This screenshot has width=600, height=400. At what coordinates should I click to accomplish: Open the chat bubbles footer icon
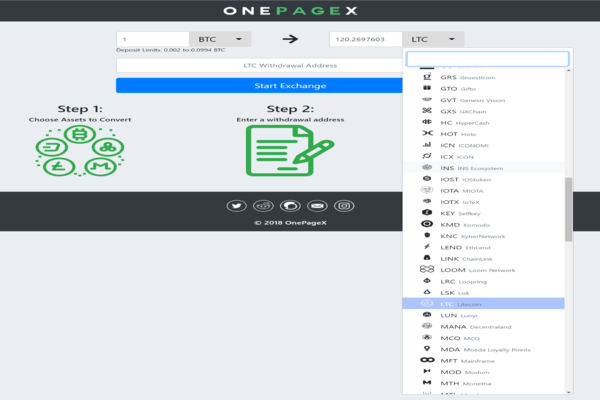[x=290, y=206]
